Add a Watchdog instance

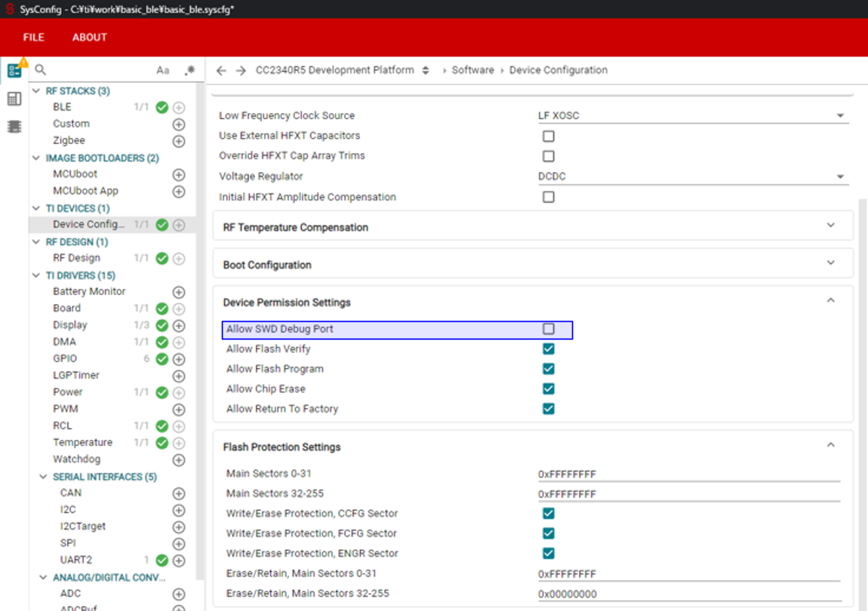pyautogui.click(x=179, y=460)
